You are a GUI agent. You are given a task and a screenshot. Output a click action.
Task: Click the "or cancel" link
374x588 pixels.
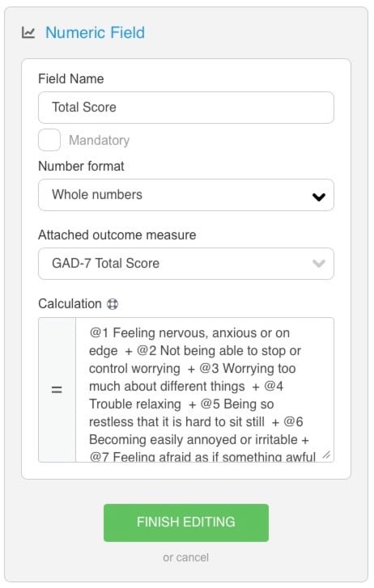click(186, 557)
